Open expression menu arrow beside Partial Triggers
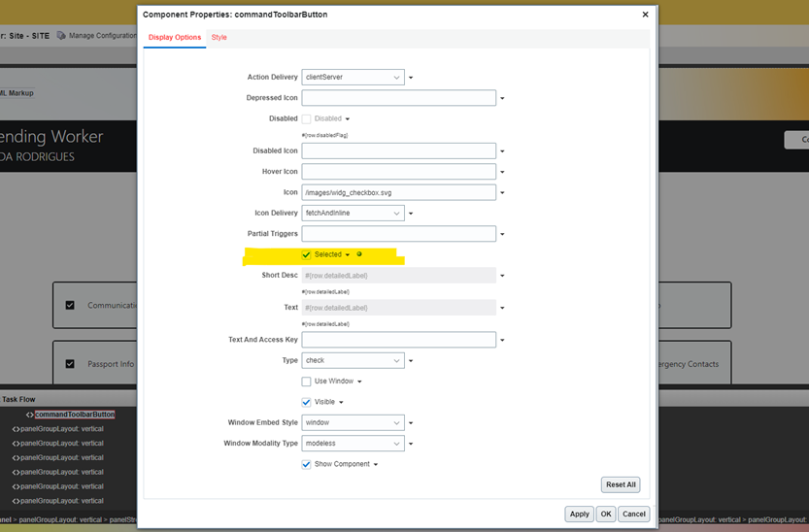Image resolution: width=809 pixels, height=532 pixels. click(502, 234)
